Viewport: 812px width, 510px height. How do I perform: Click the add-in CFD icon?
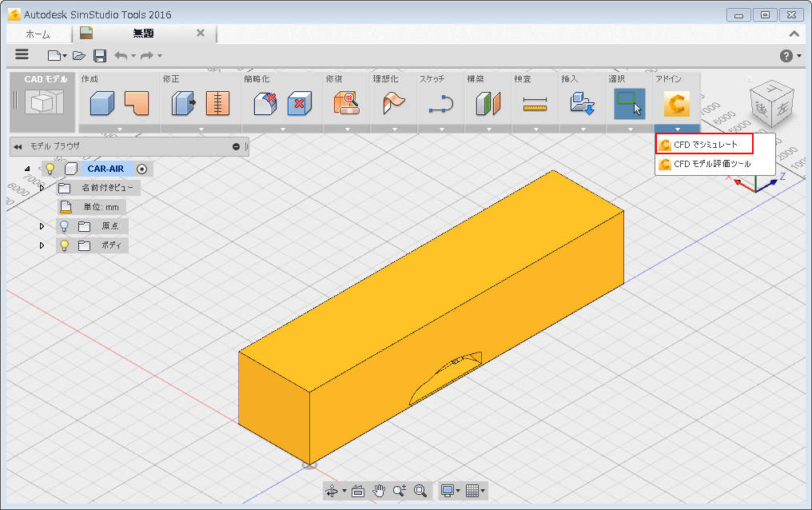click(x=677, y=104)
